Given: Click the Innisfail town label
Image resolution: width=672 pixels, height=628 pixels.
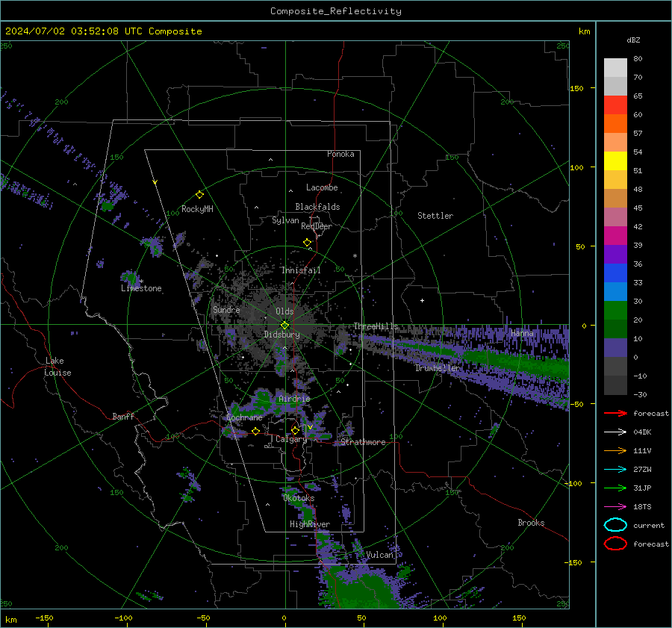Looking at the screenshot, I should pos(301,270).
